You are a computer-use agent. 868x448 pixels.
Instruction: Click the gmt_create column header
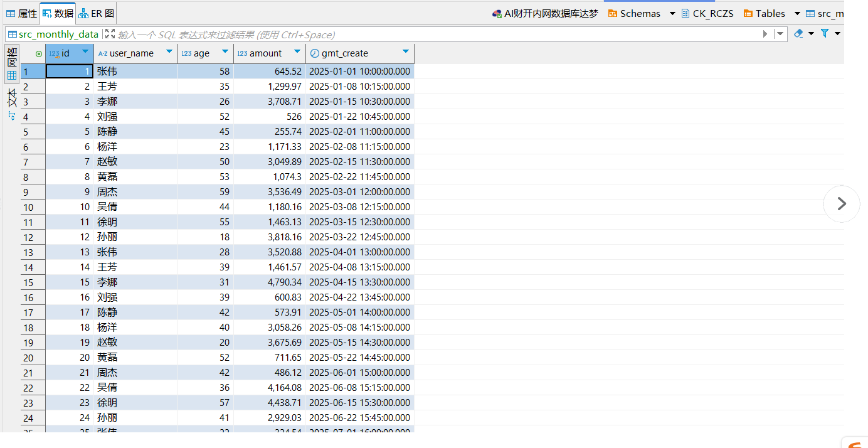[x=360, y=53]
